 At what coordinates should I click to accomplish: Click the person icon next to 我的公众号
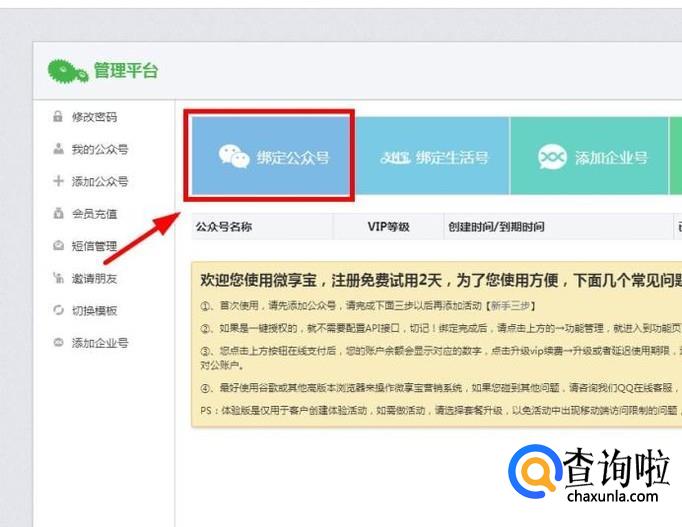58,149
